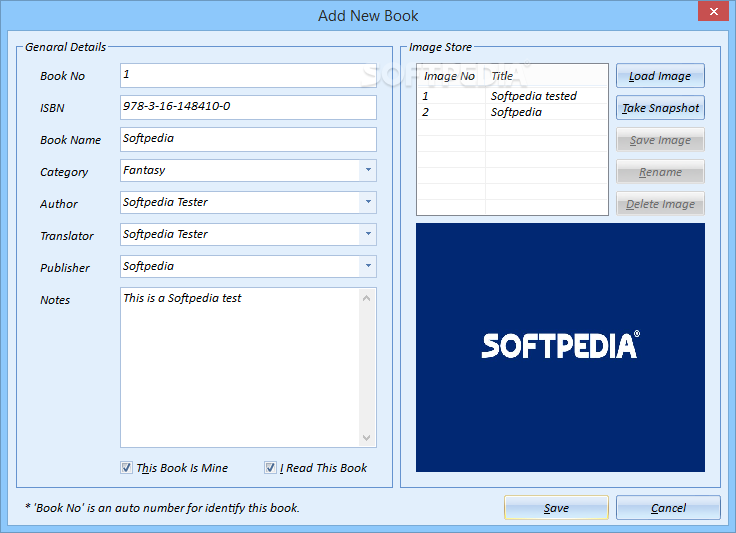This screenshot has height=533, width=736.
Task: Click the greyed Save Image button
Action: tap(660, 139)
